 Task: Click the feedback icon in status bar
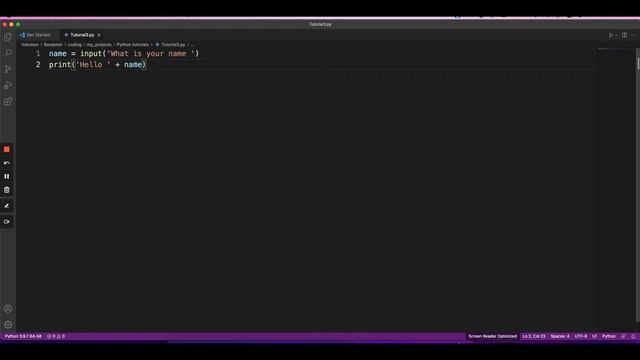623,336
